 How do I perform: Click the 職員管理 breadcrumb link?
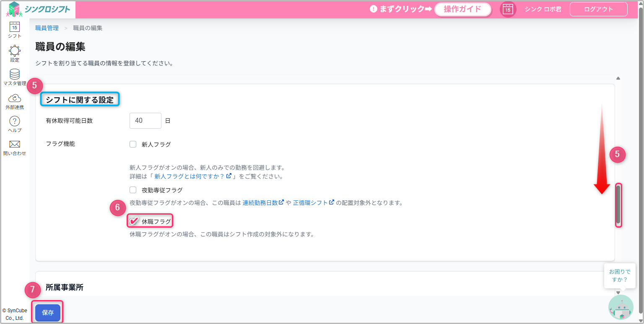point(47,28)
